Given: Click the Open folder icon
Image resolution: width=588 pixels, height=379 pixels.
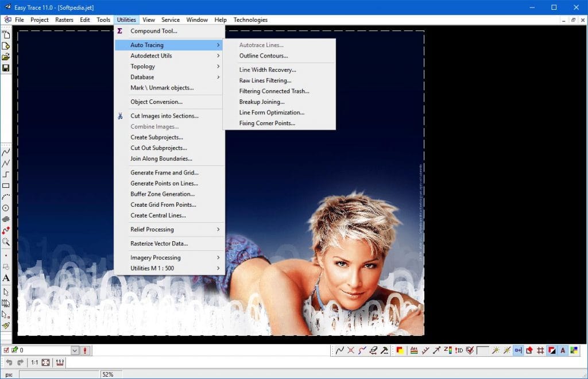Looking at the screenshot, I should (x=6, y=57).
